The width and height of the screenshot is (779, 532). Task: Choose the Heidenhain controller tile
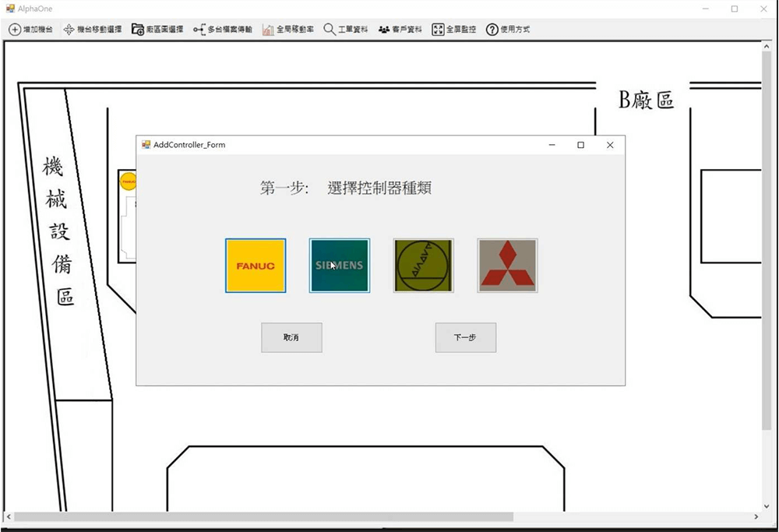(423, 266)
